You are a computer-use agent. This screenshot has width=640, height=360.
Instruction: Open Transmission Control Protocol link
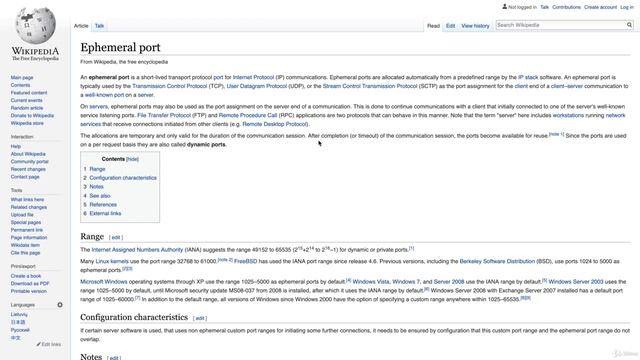click(x=170, y=86)
